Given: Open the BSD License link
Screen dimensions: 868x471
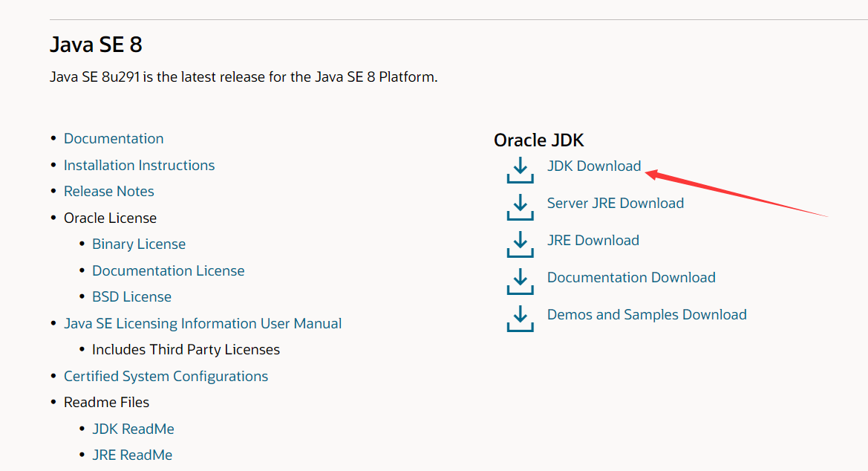Looking at the screenshot, I should [x=131, y=297].
